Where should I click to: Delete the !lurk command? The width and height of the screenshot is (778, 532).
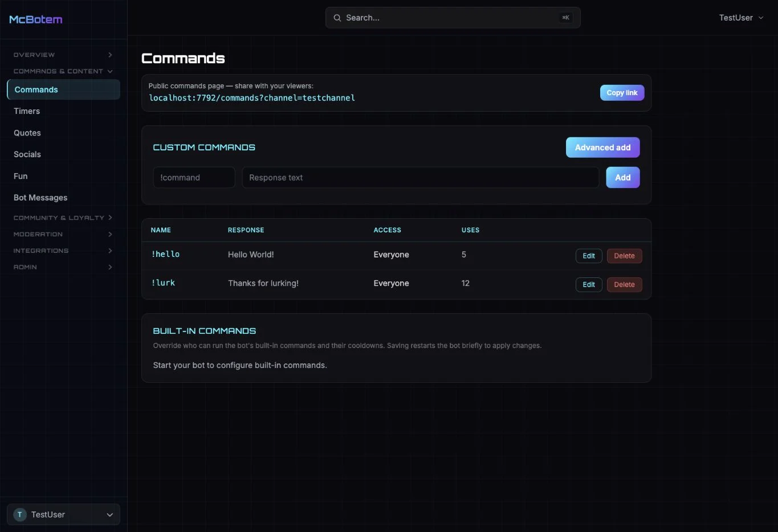(624, 284)
